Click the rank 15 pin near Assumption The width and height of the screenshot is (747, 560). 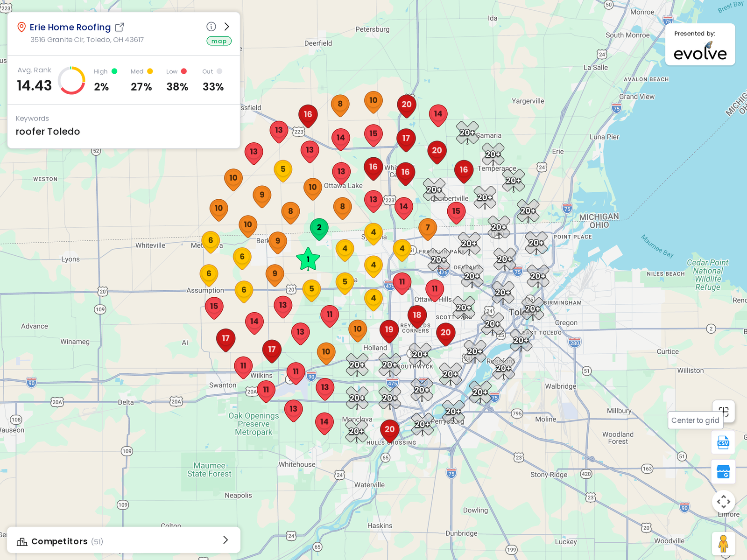214,308
